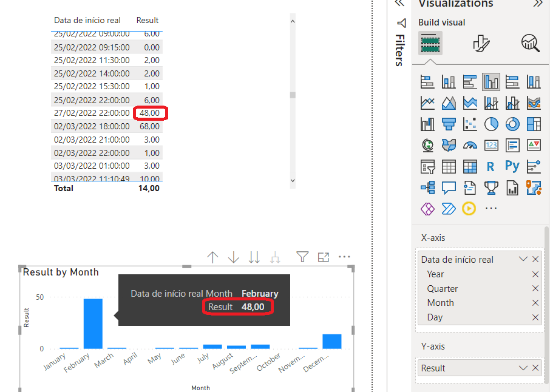Choose the Matrix visual
Screen dimensions: 550x392
pos(470,166)
